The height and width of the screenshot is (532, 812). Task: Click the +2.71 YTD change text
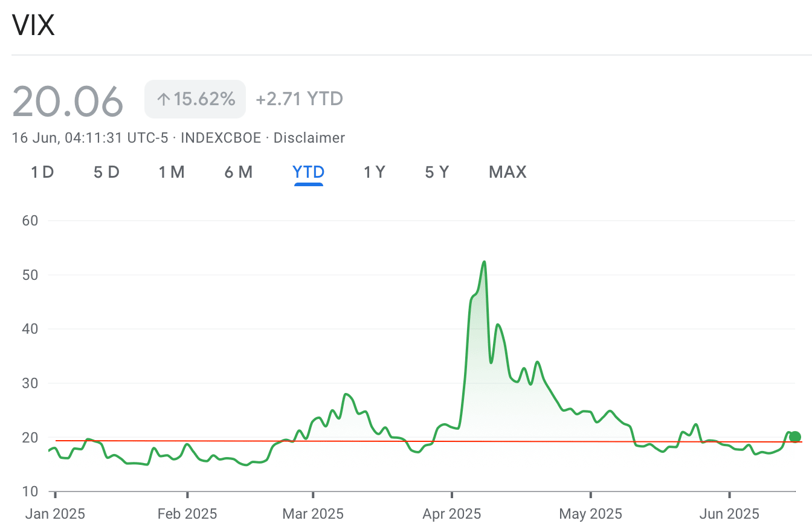point(299,99)
